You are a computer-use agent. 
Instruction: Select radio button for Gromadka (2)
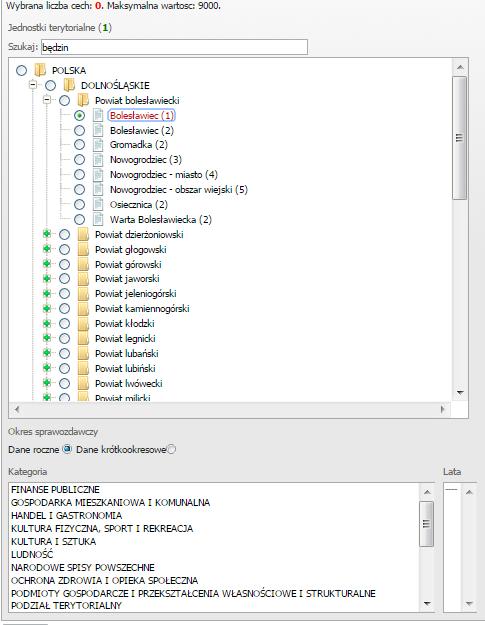[79, 145]
